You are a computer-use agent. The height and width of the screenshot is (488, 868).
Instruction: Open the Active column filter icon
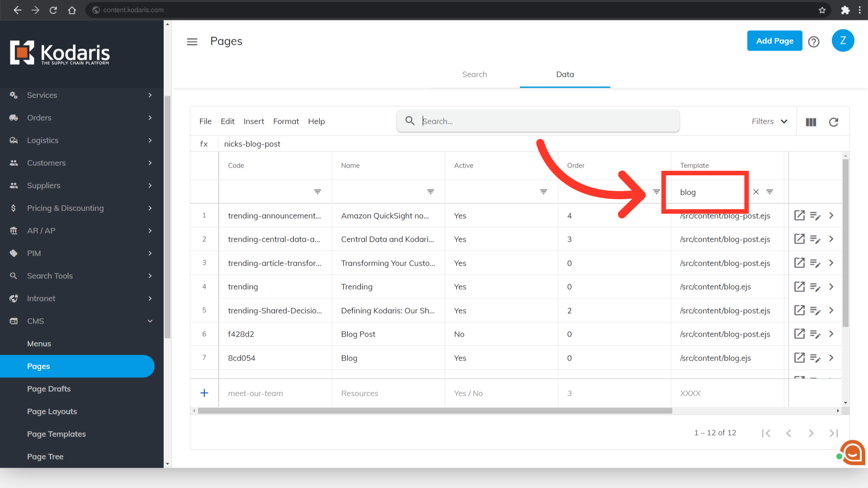(x=543, y=192)
